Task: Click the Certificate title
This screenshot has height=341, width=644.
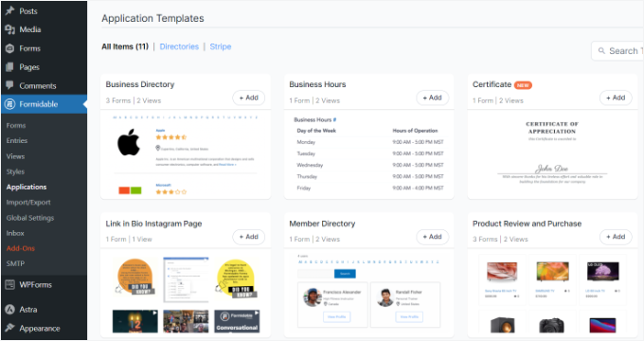Action: click(x=492, y=84)
